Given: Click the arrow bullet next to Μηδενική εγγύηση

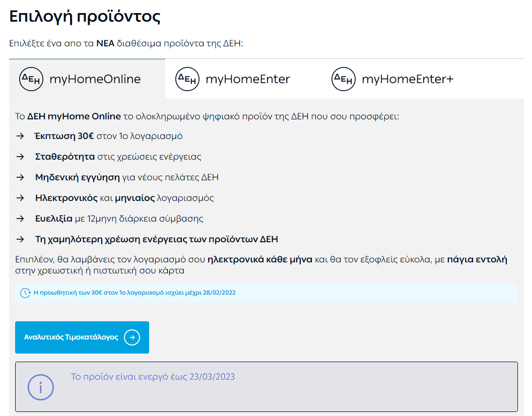Looking at the screenshot, I should (x=20, y=177).
